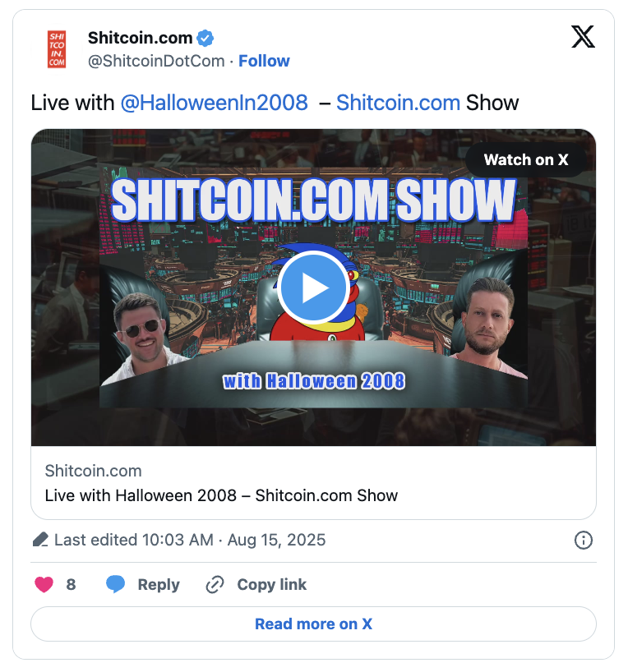Open the link card titled Live with Halloween 2008
The width and height of the screenshot is (628, 672).
tap(313, 483)
